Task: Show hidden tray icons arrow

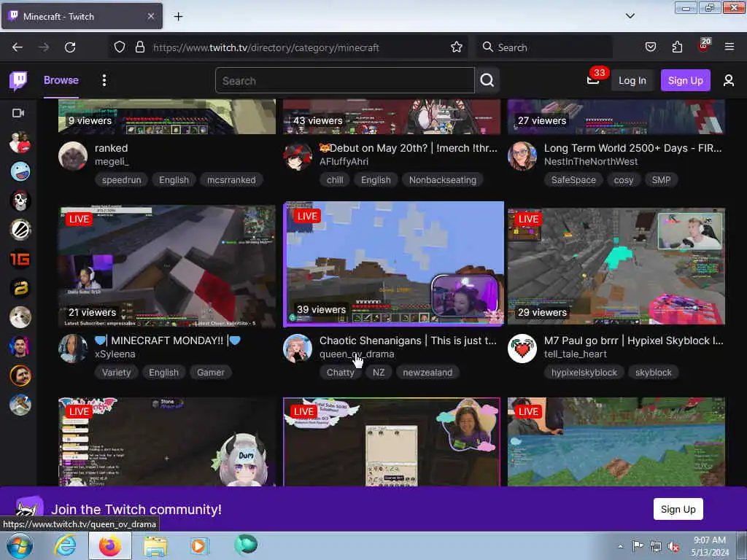Action: point(620,546)
